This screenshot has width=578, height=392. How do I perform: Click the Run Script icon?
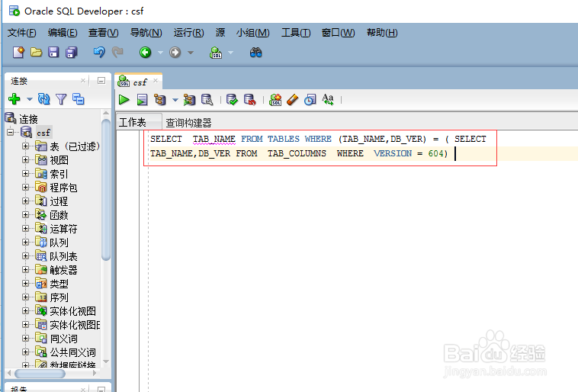pos(142,100)
